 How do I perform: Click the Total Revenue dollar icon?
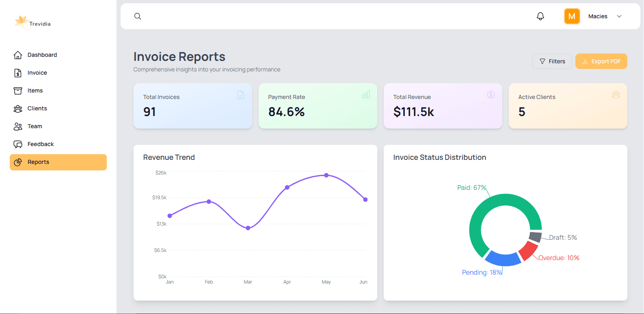[491, 95]
